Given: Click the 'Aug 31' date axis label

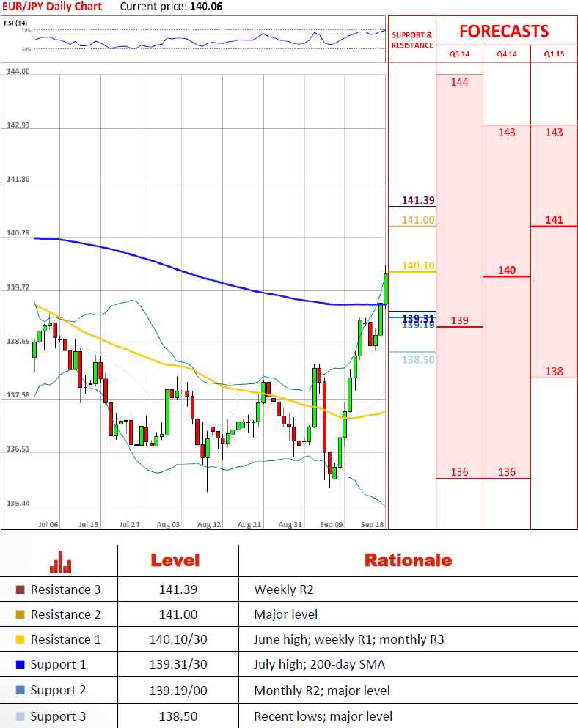Looking at the screenshot, I should click(290, 524).
